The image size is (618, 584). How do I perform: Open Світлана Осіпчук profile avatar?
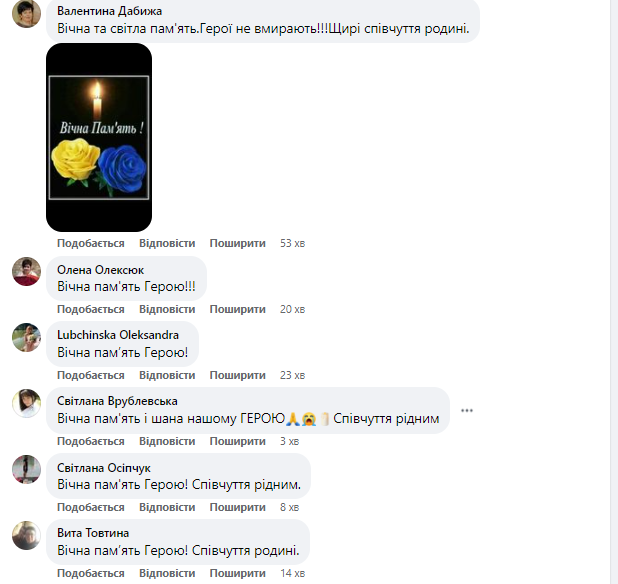tap(26, 469)
